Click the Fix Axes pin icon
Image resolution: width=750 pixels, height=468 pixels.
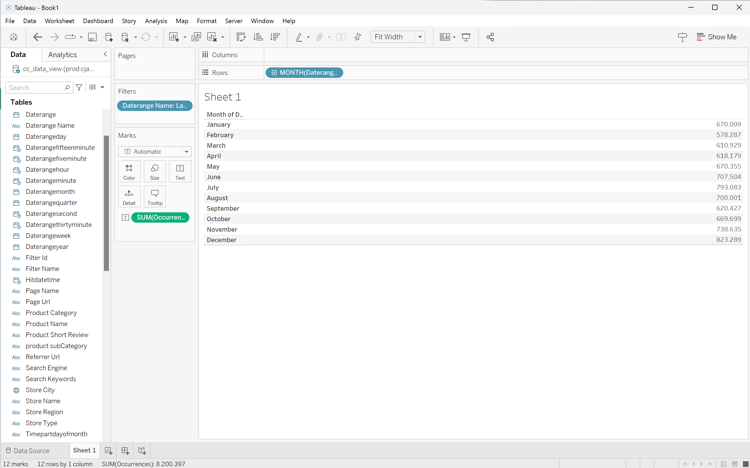click(357, 37)
